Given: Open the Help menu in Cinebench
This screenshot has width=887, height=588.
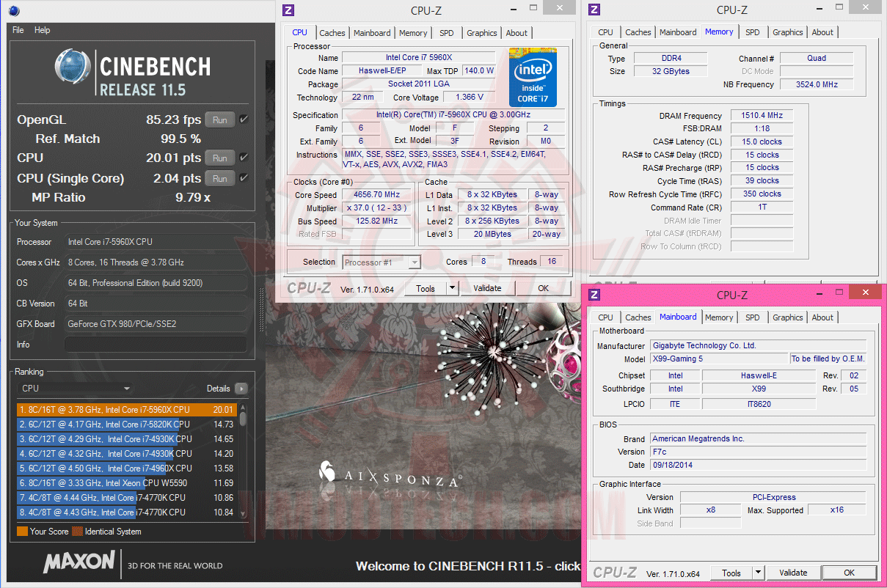Looking at the screenshot, I should click(x=43, y=30).
